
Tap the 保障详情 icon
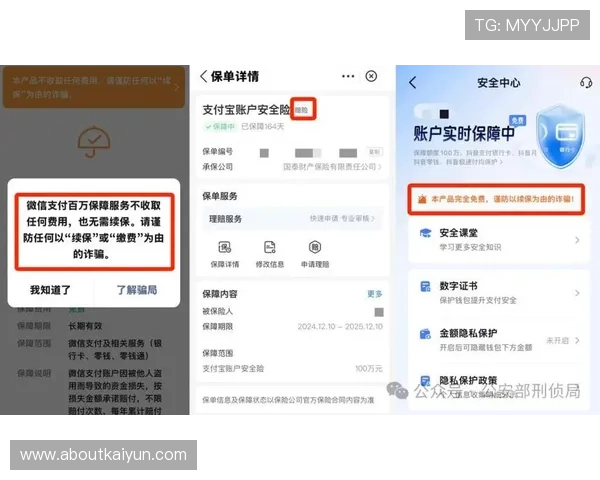coord(225,254)
